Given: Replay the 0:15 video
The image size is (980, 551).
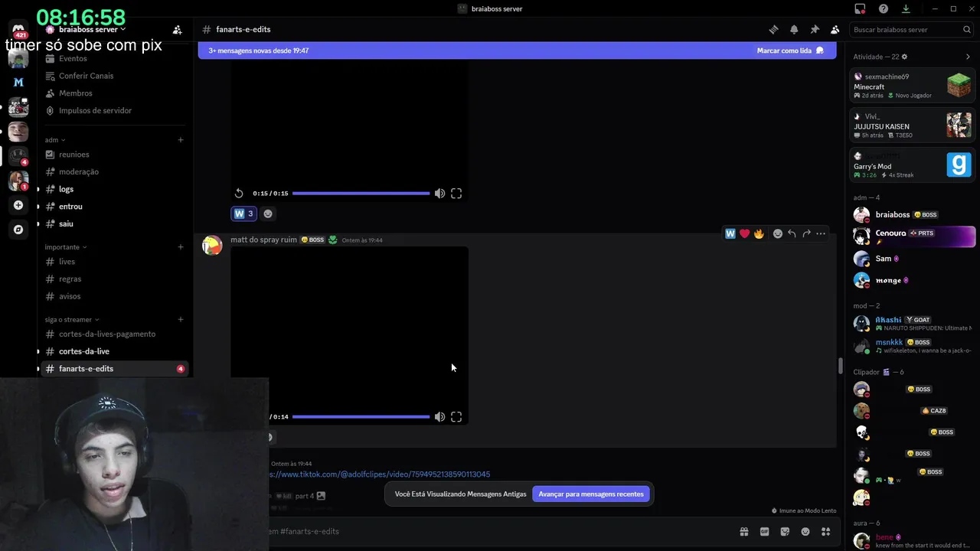Looking at the screenshot, I should tap(239, 194).
